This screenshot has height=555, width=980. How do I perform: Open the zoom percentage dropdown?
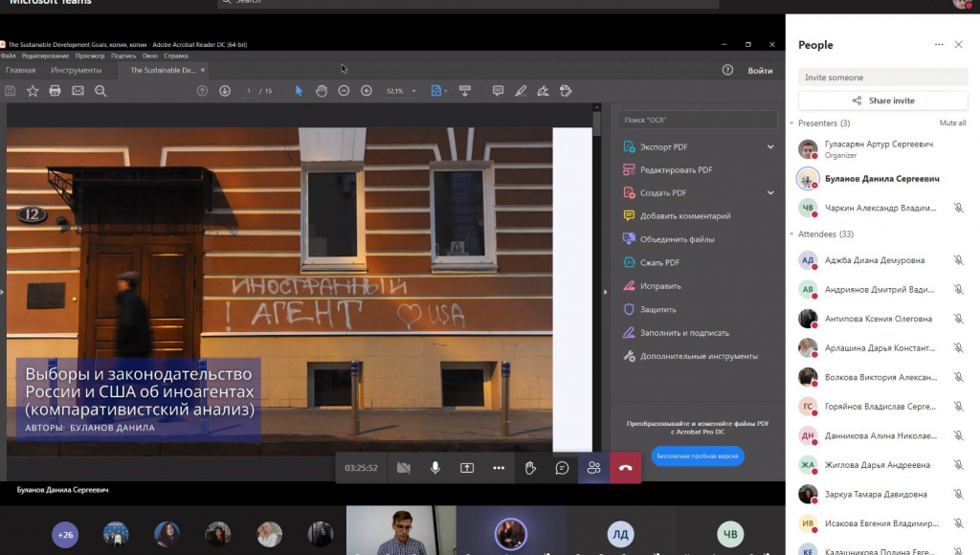pos(413,91)
